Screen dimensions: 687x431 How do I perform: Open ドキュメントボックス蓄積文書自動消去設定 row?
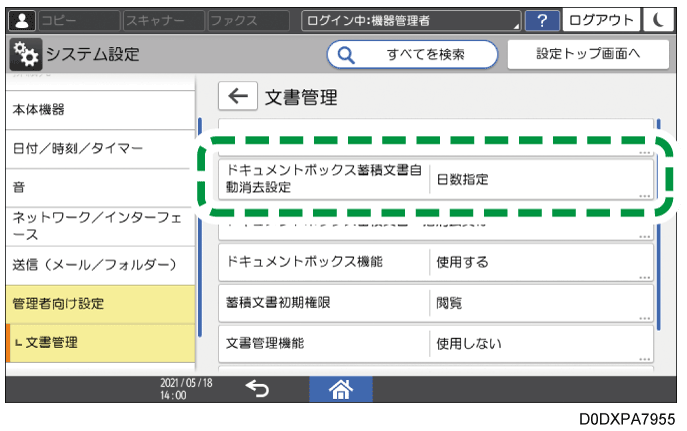pos(436,180)
